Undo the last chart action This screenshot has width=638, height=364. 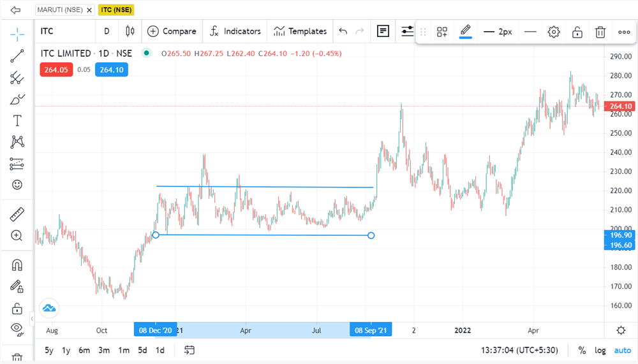[343, 31]
